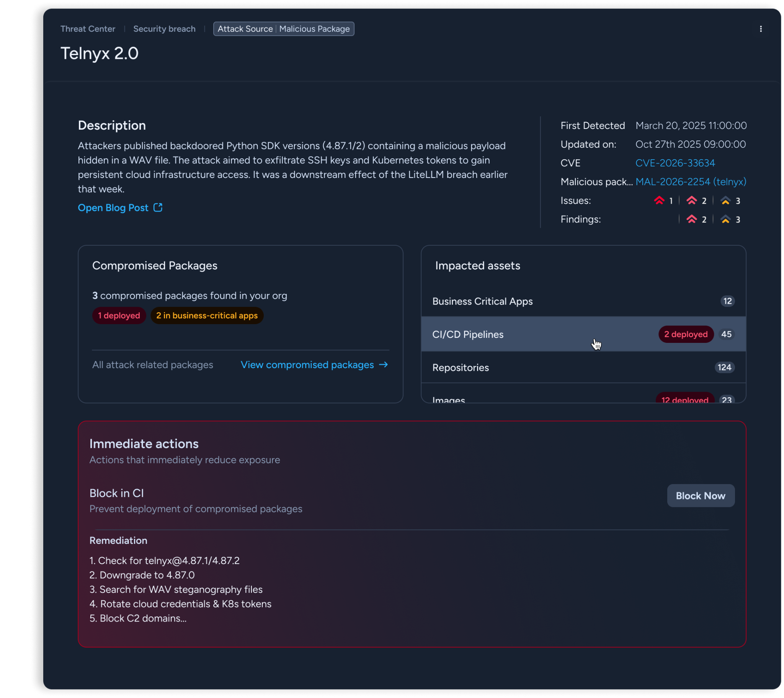
Task: Click the Malicious pack... truncated label
Action: (596, 182)
